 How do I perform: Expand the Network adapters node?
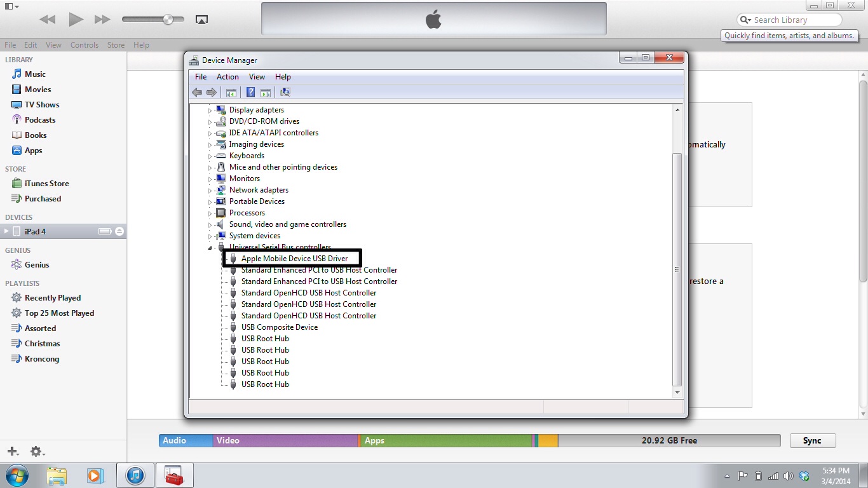(x=210, y=191)
